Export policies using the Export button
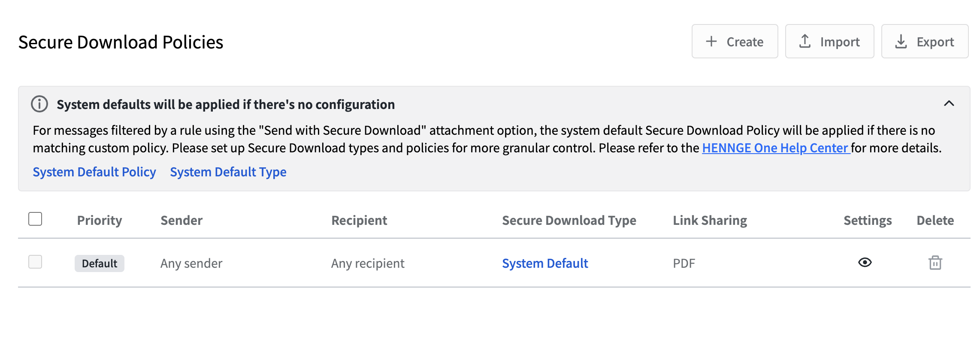The height and width of the screenshot is (351, 980). coord(925,41)
